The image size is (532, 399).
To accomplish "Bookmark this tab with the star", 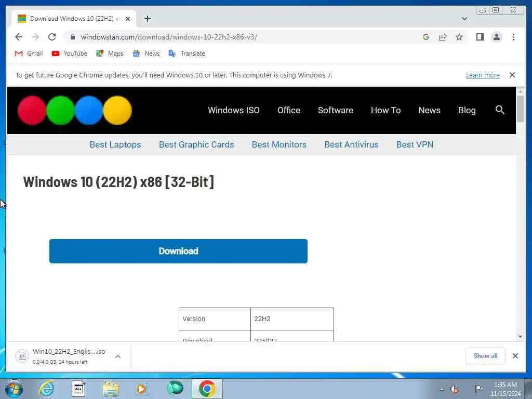I will [459, 37].
